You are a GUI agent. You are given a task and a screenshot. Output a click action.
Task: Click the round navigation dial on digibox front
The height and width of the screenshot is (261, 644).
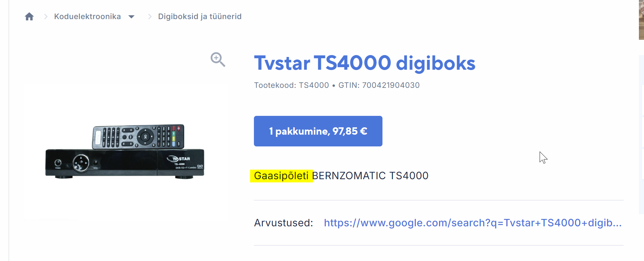point(81,163)
